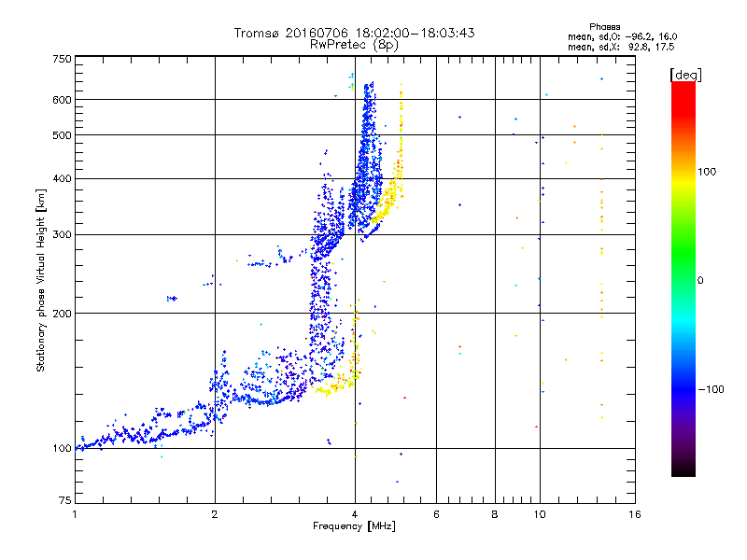Click the "RwPretec (8p)" subtitle

354,45
